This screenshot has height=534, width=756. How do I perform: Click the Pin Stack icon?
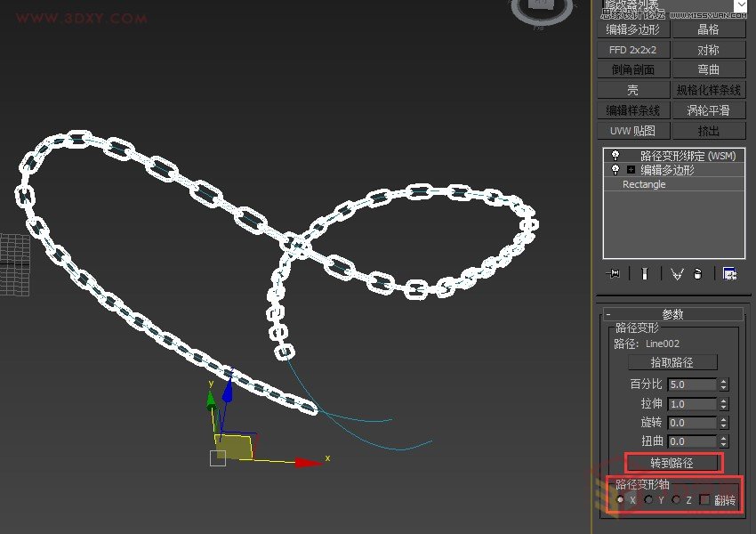pos(614,274)
